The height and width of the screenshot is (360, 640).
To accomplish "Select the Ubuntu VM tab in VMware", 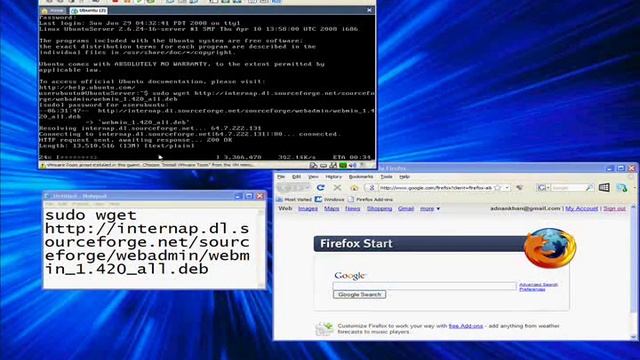I will 88,11.
